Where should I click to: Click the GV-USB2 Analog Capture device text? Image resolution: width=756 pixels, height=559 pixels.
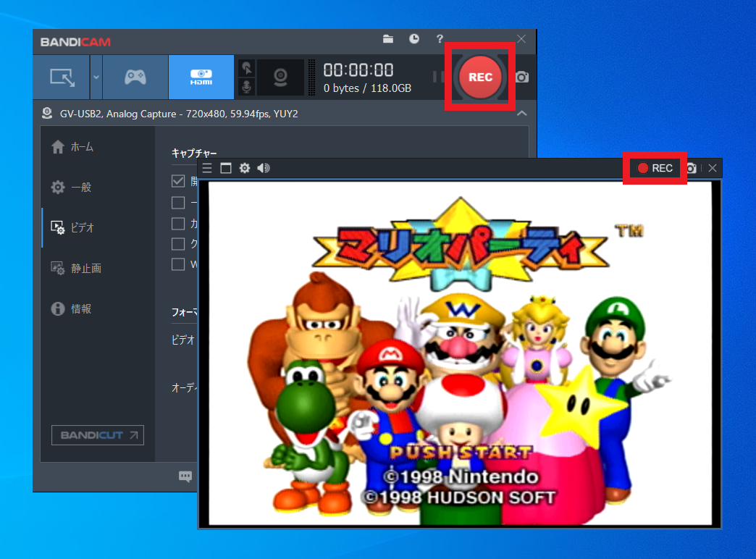[179, 114]
